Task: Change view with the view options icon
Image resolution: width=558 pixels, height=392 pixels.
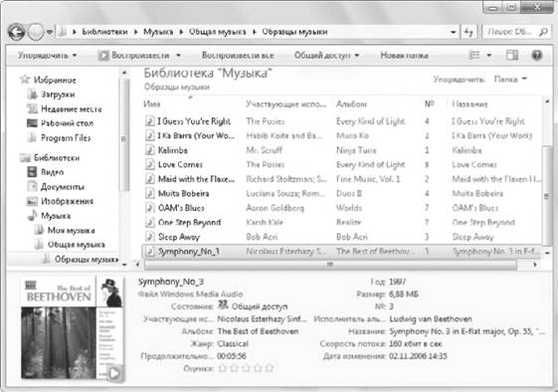Action: tap(474, 55)
